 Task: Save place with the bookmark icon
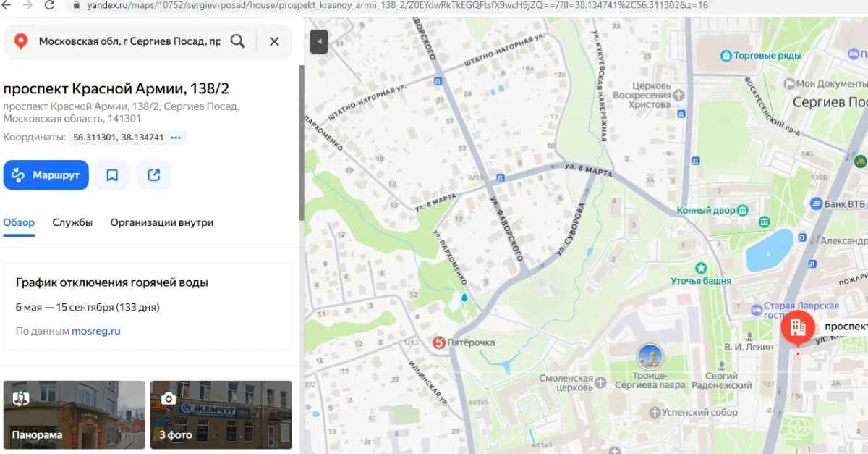[112, 175]
